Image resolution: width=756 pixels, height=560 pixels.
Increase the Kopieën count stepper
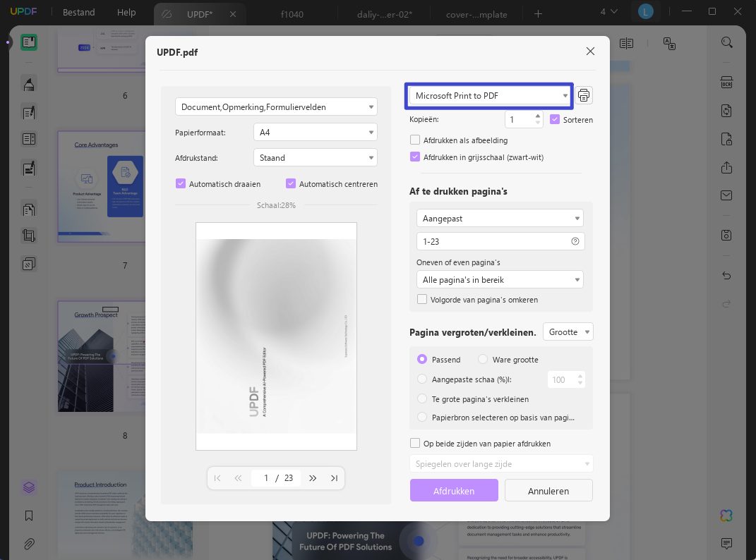tap(538, 116)
